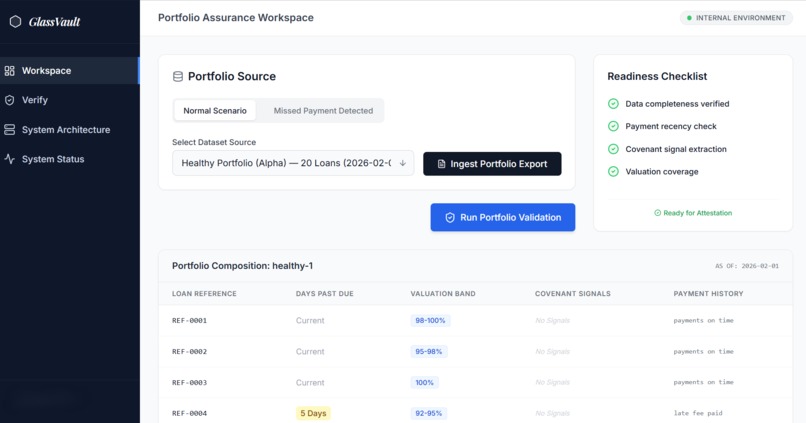
Task: Click 'No Signals' in the REF-0003 row
Action: point(552,382)
